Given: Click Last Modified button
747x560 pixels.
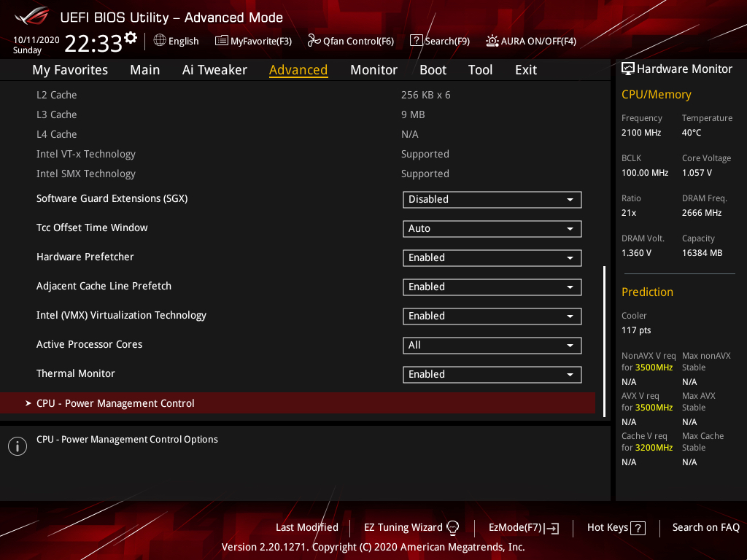Looking at the screenshot, I should click(x=307, y=528).
